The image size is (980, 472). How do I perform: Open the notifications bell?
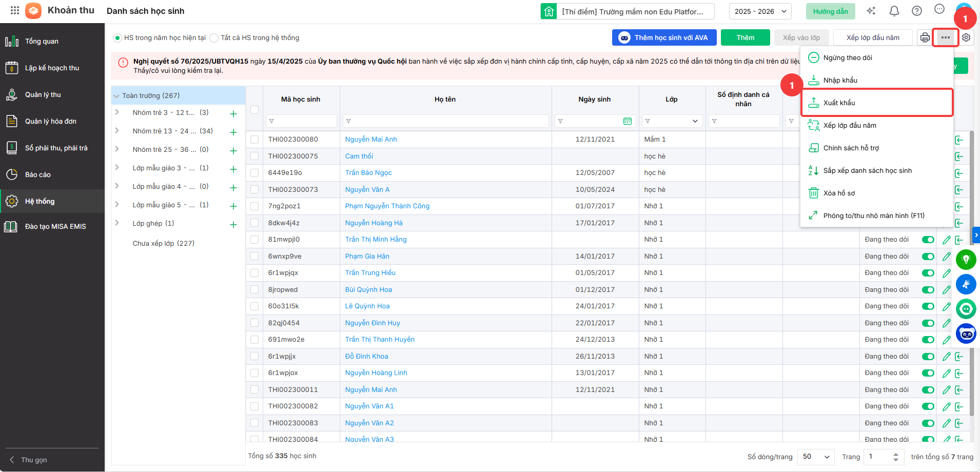(894, 11)
